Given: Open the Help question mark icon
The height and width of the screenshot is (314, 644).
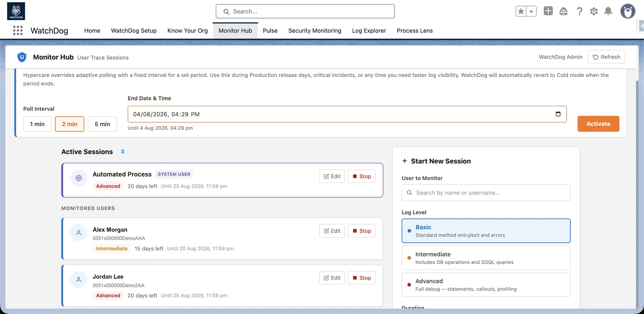Looking at the screenshot, I should 579,11.
